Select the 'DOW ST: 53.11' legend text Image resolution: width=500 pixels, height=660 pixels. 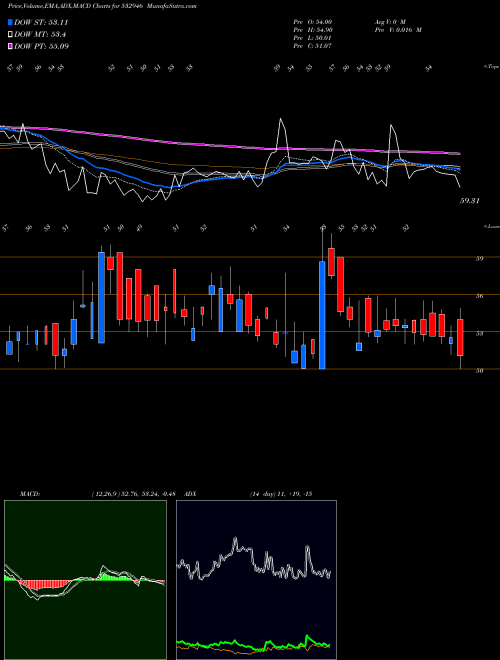(41, 22)
